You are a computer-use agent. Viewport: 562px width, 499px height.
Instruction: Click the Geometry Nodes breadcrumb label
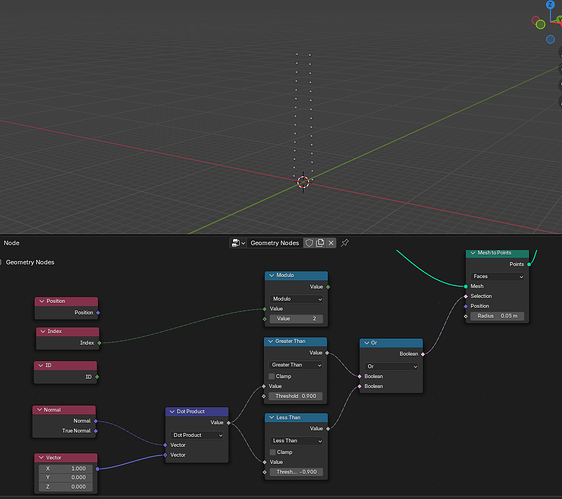coord(30,262)
